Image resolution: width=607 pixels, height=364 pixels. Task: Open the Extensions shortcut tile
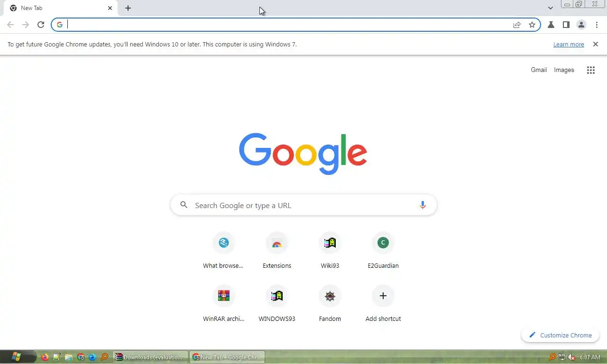point(277,250)
